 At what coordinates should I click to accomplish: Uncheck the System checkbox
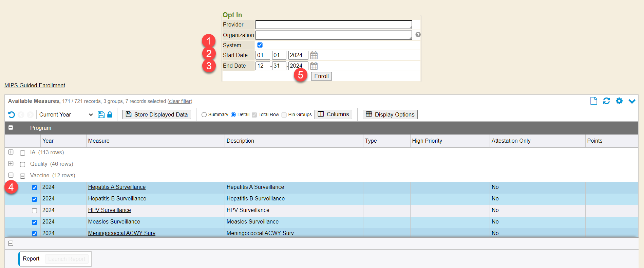260,45
